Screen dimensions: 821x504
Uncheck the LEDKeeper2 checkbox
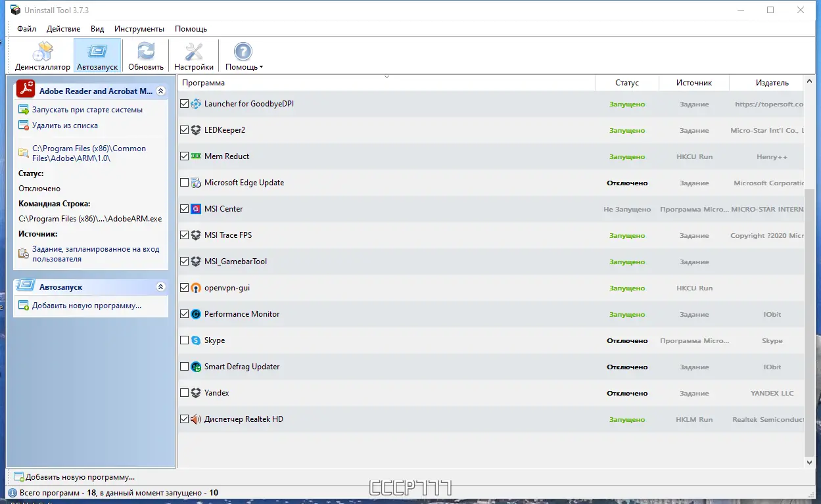(185, 130)
